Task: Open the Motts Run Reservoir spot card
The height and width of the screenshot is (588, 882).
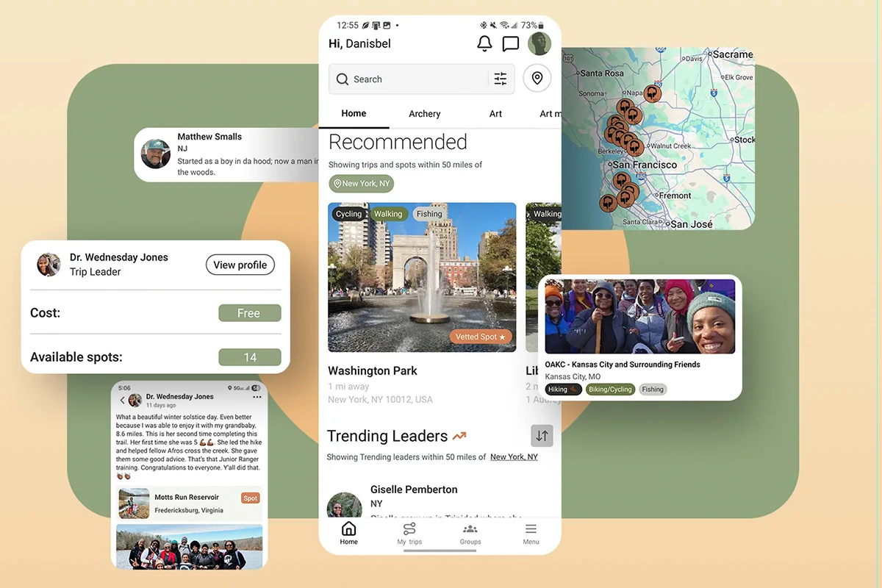Action: (190, 503)
